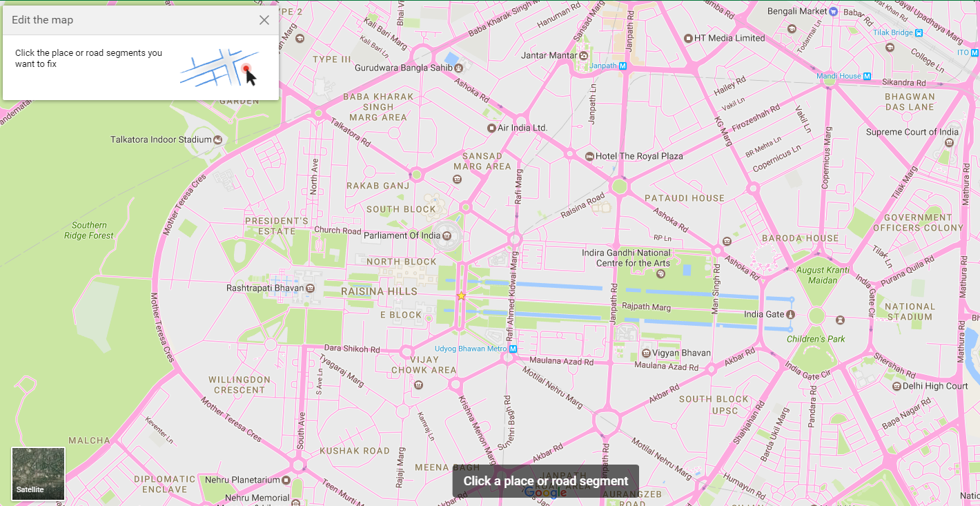Click the Maulana Azad Rd label near Vigyan Bhavan
This screenshot has height=506, width=980.
point(666,367)
